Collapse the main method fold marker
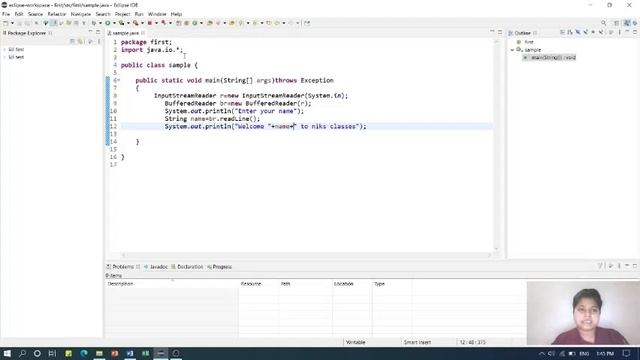The width and height of the screenshot is (640, 360). (119, 80)
